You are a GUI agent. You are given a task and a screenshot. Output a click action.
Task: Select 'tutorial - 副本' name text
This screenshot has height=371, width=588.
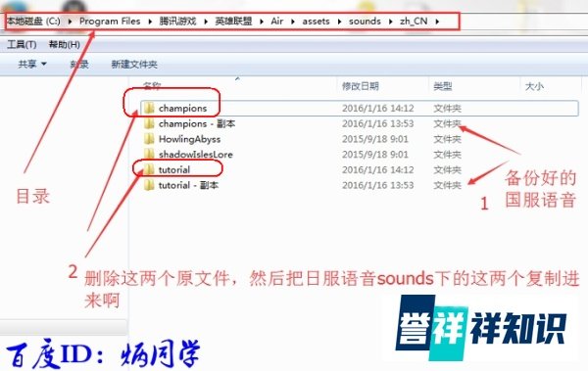[188, 185]
